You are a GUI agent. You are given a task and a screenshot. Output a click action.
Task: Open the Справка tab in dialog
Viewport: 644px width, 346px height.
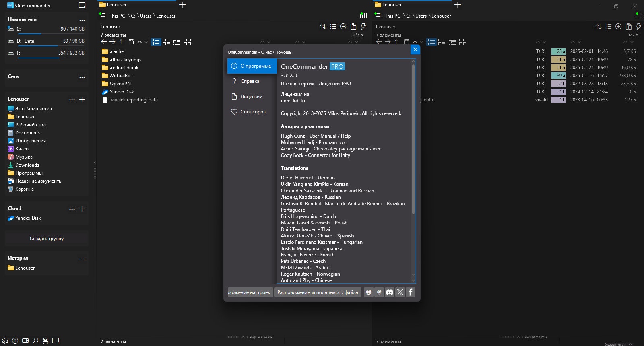click(252, 81)
